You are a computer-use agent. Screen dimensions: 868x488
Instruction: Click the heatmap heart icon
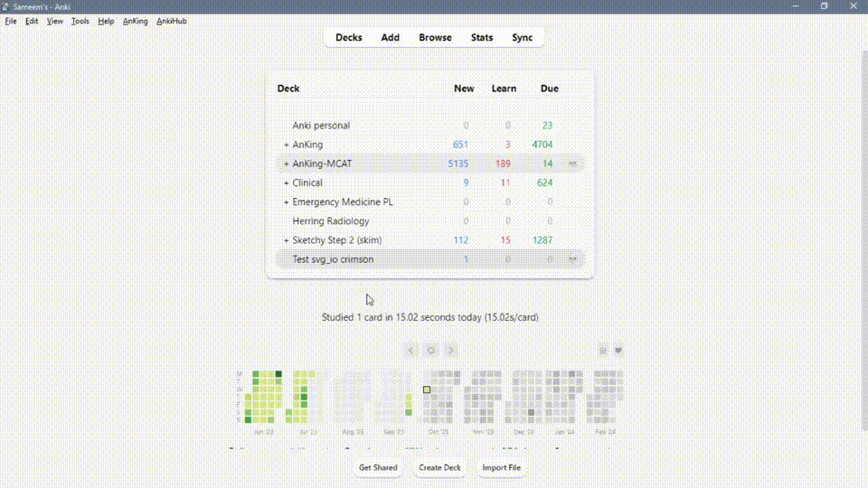tap(618, 351)
